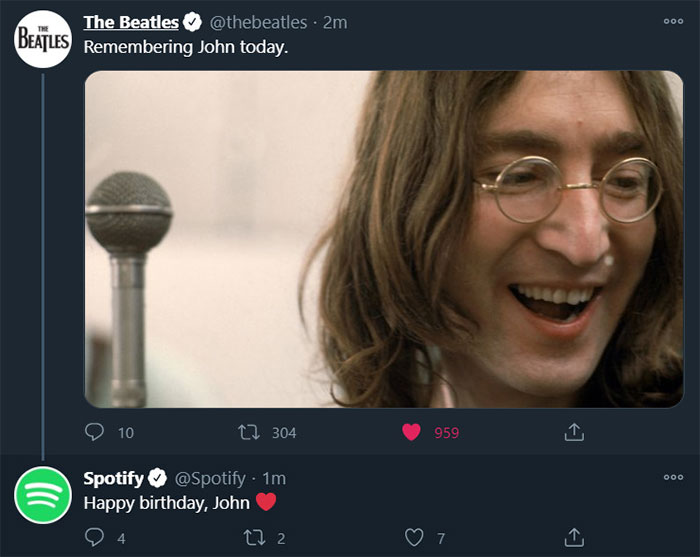The width and height of the screenshot is (700, 557).
Task: Open The Beatles tweet 2m timestamp
Action: click(x=335, y=22)
